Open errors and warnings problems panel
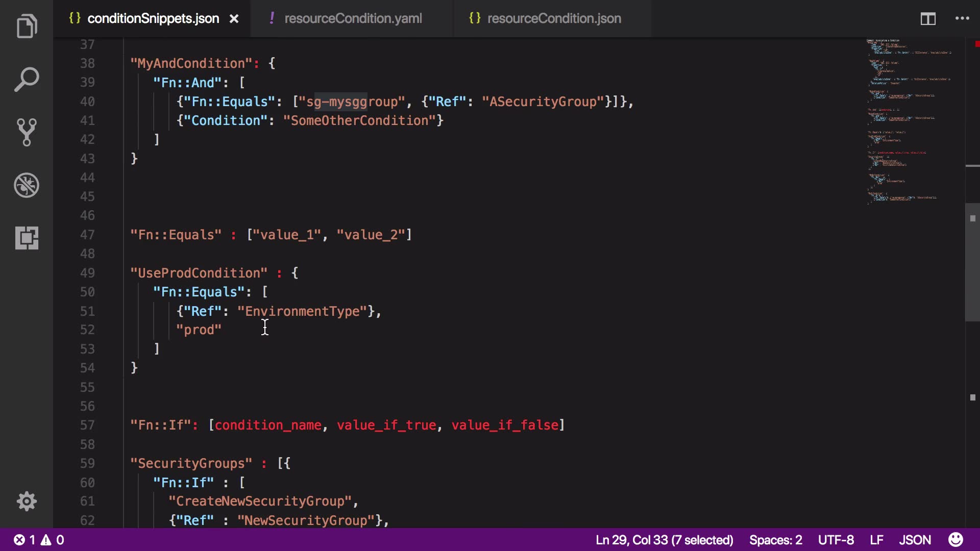The width and height of the screenshot is (980, 551). click(x=39, y=540)
